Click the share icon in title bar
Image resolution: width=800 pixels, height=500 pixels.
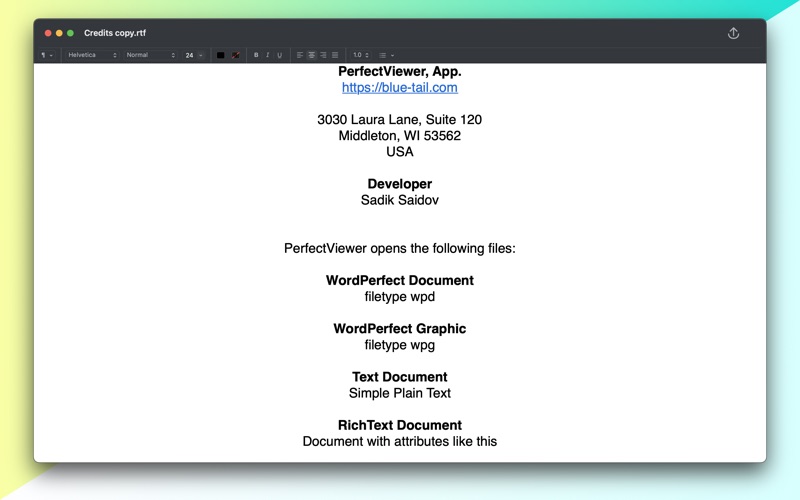pos(733,33)
